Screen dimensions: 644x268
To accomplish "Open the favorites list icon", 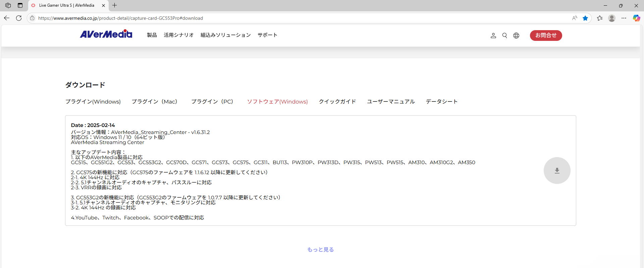I will point(600,18).
